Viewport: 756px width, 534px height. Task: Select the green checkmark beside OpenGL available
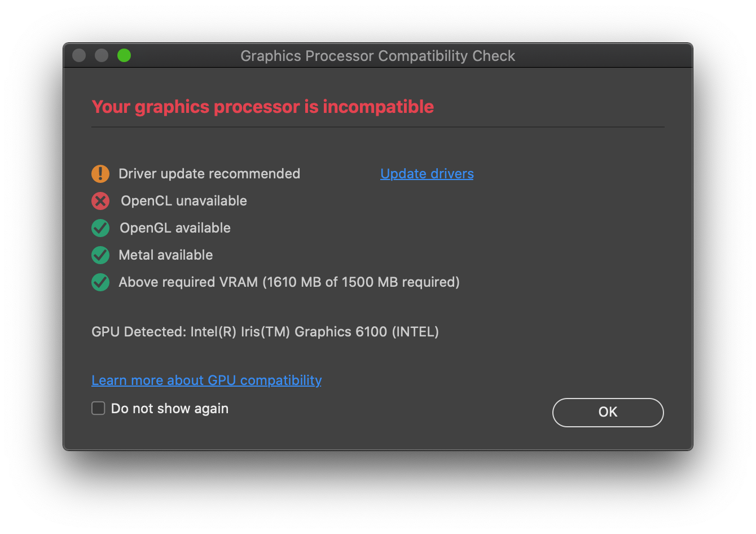100,228
